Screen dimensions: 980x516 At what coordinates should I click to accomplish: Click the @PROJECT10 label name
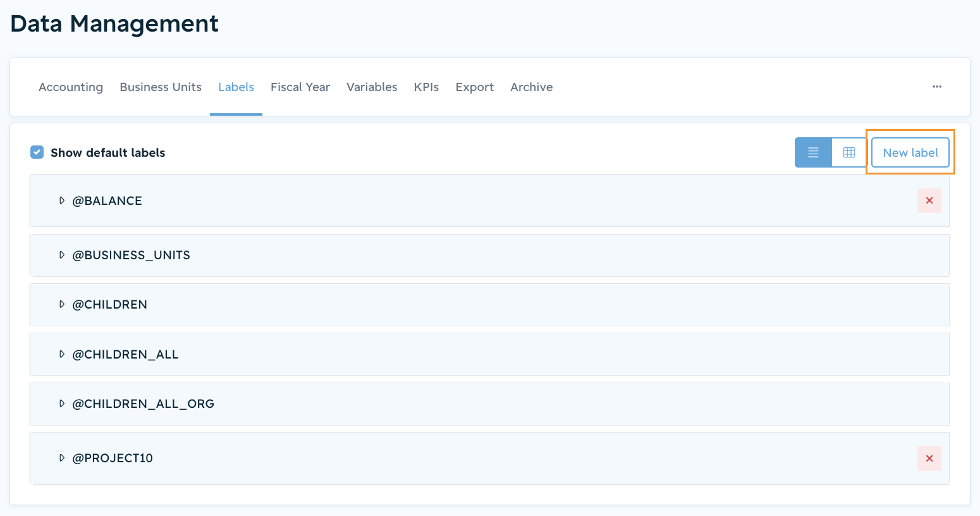point(113,458)
